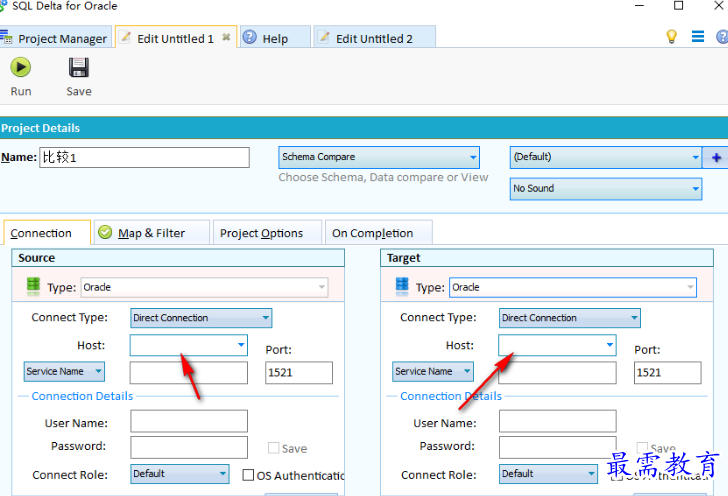Open the (Default) dropdown

click(x=605, y=157)
